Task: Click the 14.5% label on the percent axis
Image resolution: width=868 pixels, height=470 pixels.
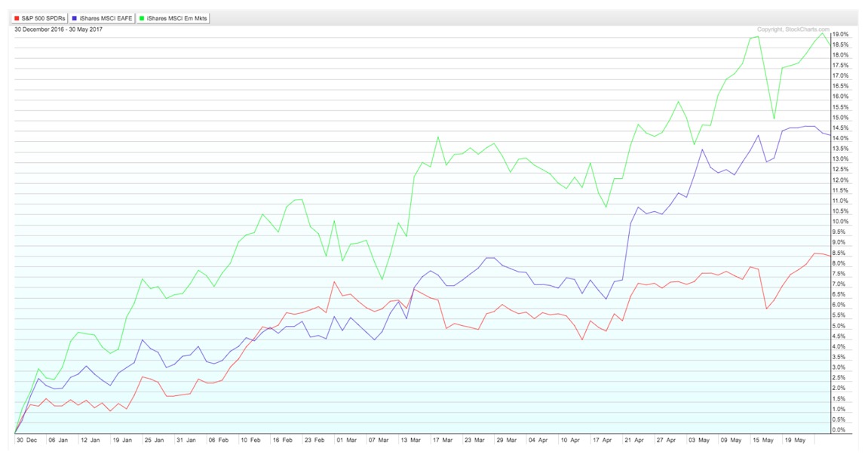Action: pyautogui.click(x=840, y=128)
